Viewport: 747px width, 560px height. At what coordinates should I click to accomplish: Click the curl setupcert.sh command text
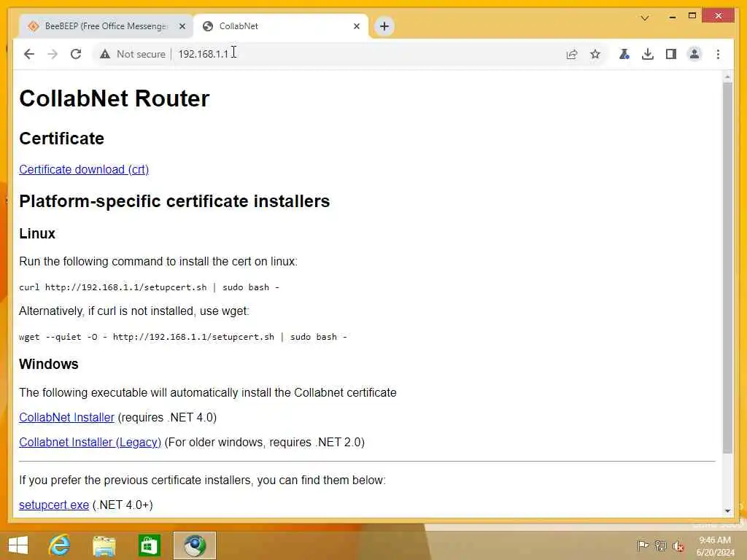pyautogui.click(x=149, y=287)
